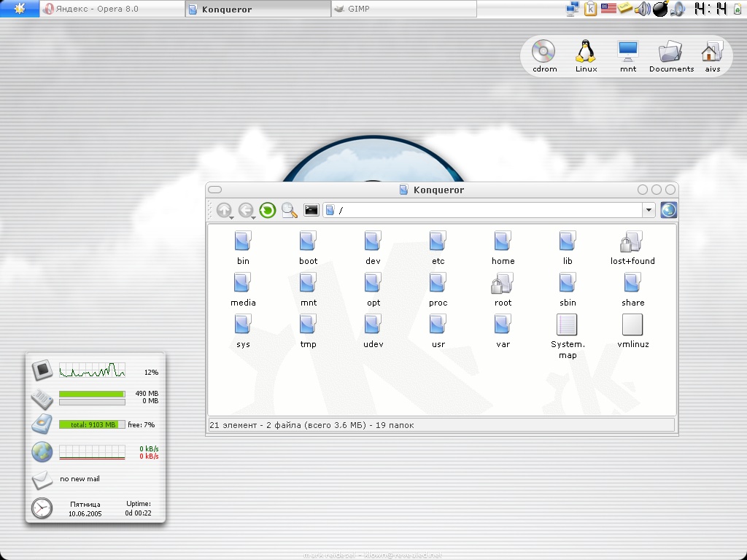Click the analog clock icon in system monitor
This screenshot has height=560, width=747.
coord(42,508)
